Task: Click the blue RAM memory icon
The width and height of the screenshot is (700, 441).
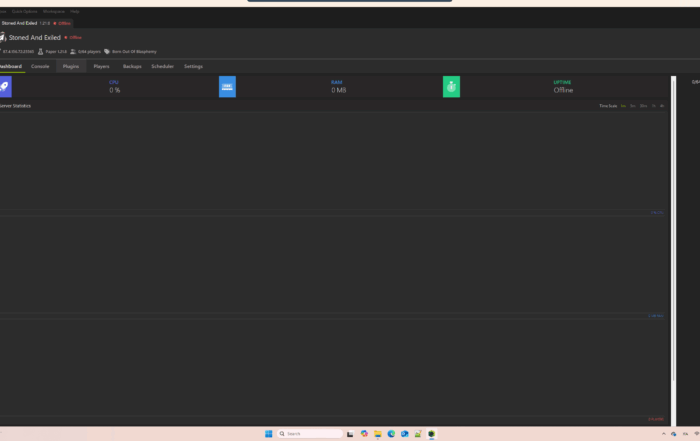Action: [x=227, y=87]
